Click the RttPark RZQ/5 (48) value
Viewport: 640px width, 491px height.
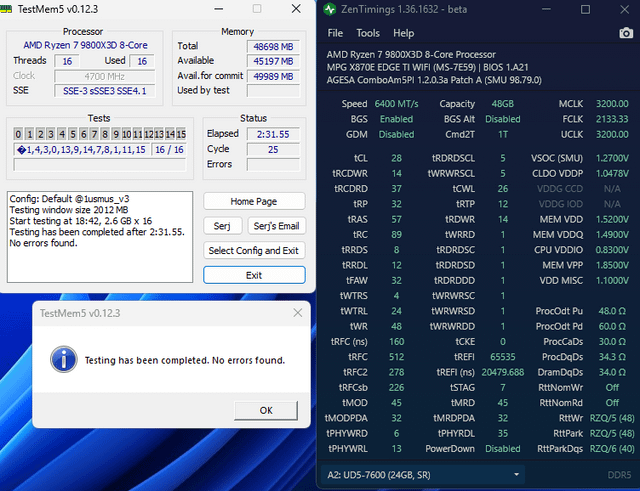pyautogui.click(x=612, y=433)
